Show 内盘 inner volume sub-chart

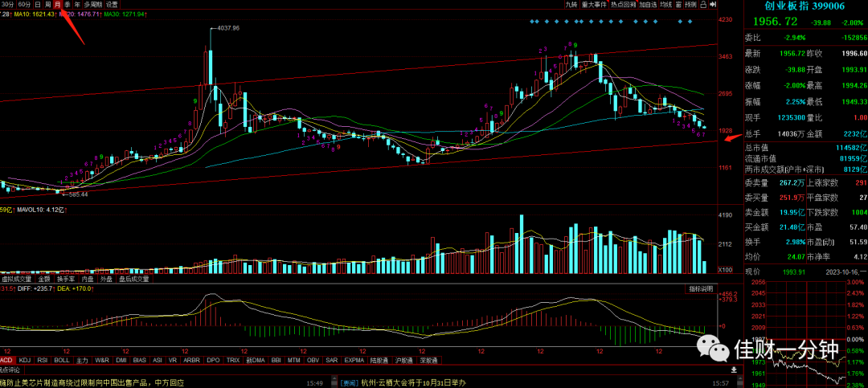click(88, 279)
